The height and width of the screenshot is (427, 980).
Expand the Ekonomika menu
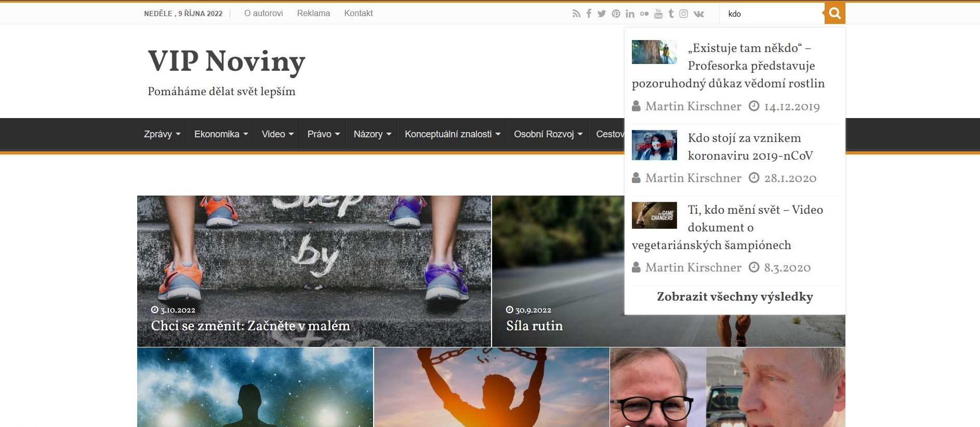click(221, 134)
